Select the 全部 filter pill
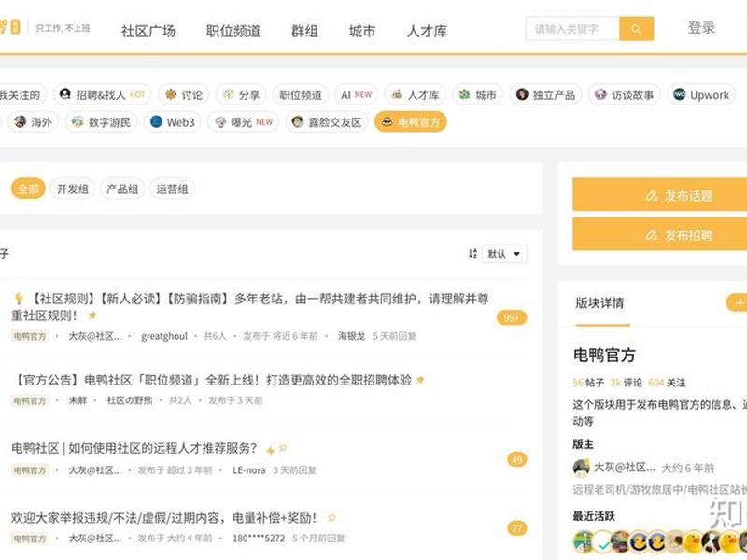 pyautogui.click(x=28, y=189)
